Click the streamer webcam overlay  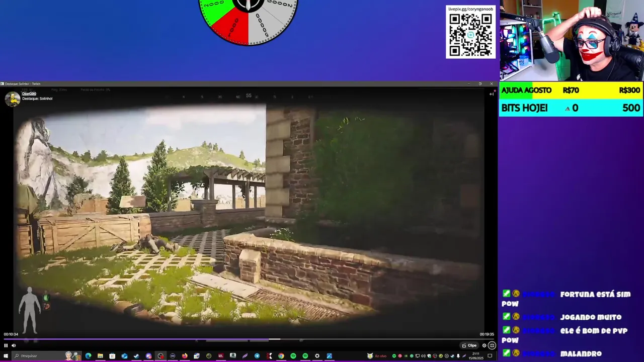(x=572, y=40)
